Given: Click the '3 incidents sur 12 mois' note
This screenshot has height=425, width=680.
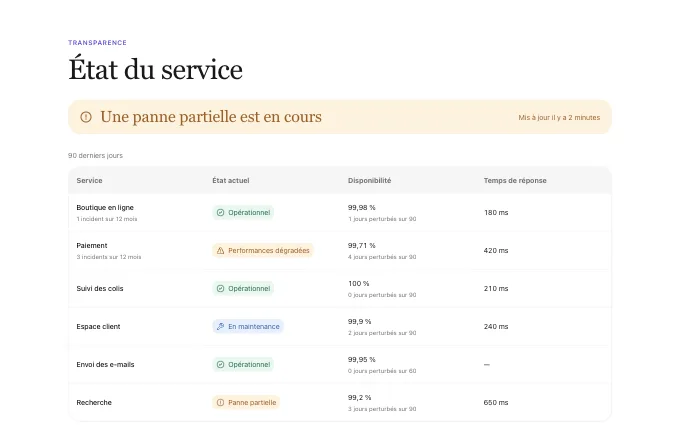Looking at the screenshot, I should tap(109, 257).
